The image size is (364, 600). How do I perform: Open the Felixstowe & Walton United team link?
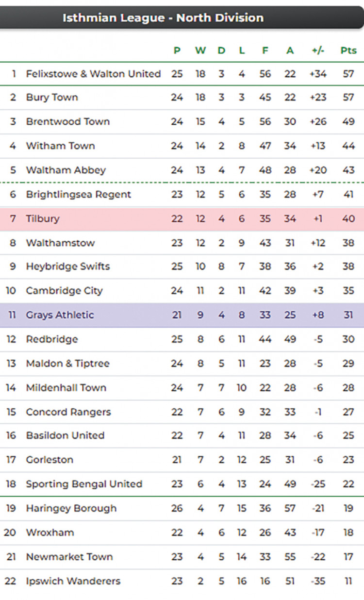[x=93, y=74]
